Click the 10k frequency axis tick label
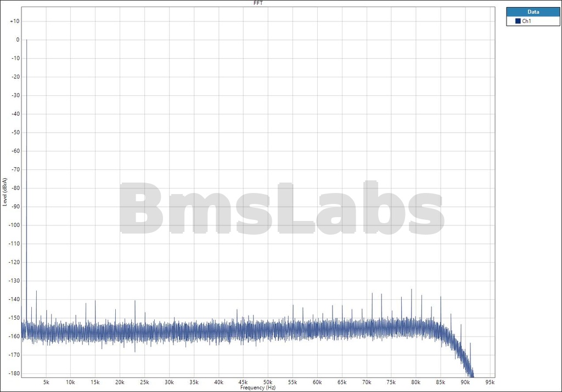The image size is (562, 392). (x=70, y=382)
